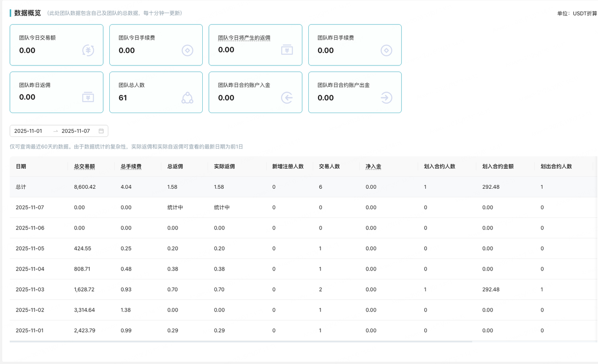Click the yen exchange icon in 团队今日交易额 card
This screenshot has width=598, height=364.
tap(88, 50)
